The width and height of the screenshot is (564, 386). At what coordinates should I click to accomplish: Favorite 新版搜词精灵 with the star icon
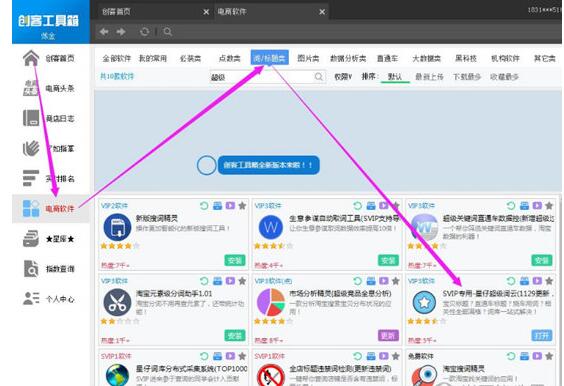242,206
